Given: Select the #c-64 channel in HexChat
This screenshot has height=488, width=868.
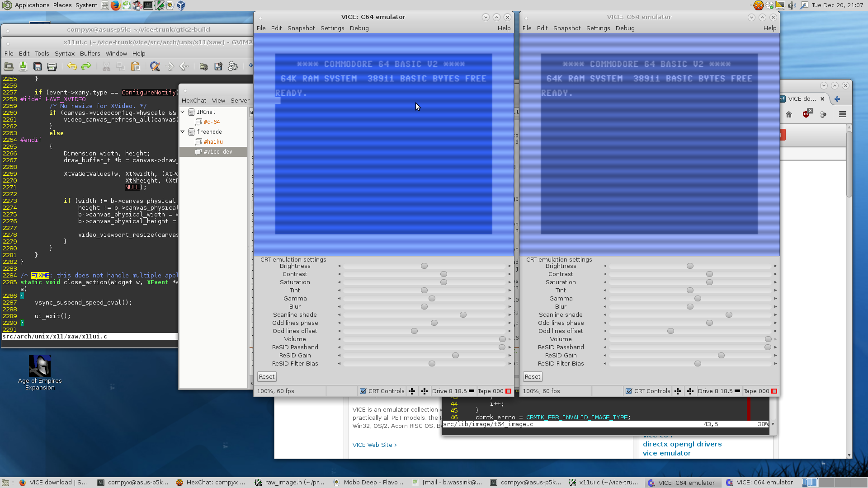Looking at the screenshot, I should tap(212, 122).
